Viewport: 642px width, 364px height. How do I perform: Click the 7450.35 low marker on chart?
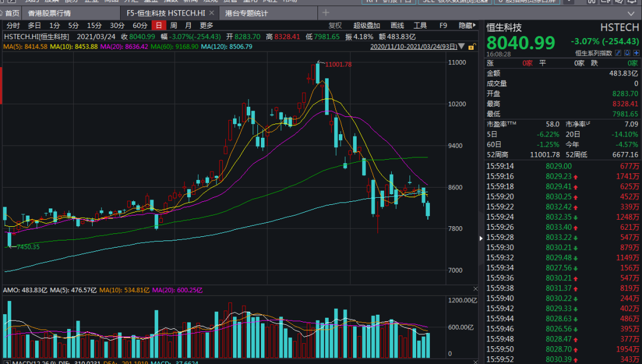(28, 246)
